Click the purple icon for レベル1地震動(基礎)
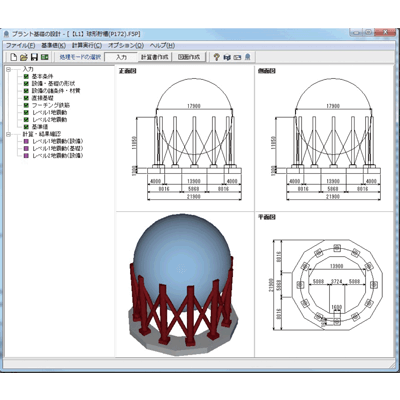 tap(26, 148)
